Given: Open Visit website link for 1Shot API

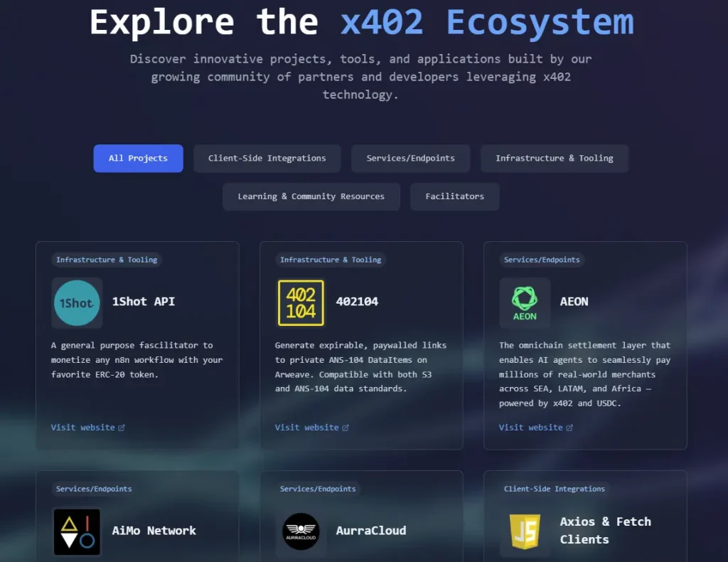Looking at the screenshot, I should [82, 427].
